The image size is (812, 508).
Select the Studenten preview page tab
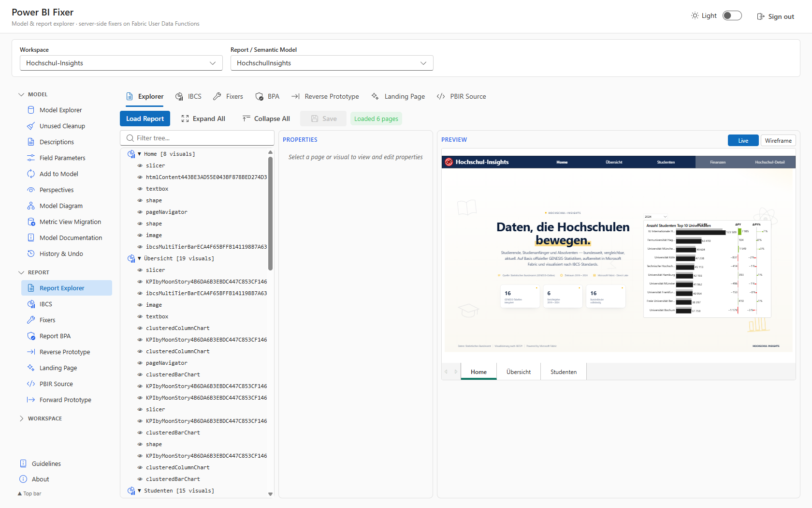(x=564, y=372)
